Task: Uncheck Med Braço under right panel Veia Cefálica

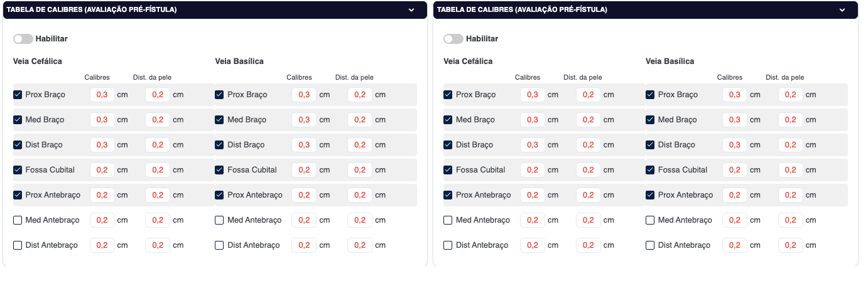Action: coord(448,120)
